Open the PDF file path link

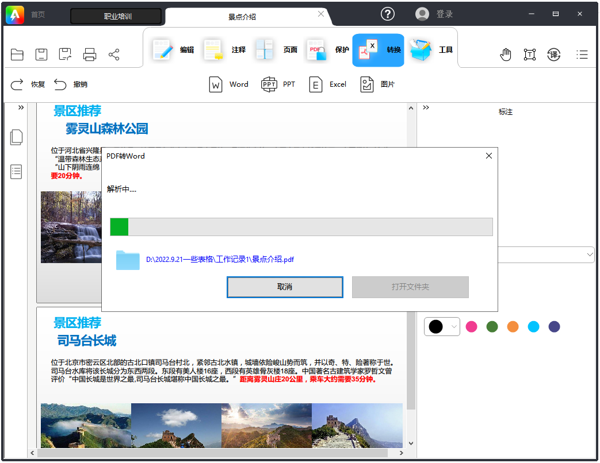pos(218,260)
